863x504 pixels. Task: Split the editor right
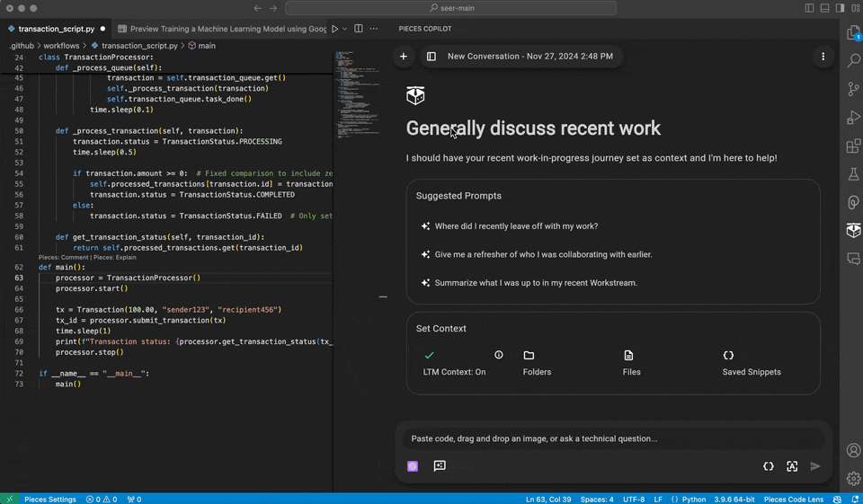[x=359, y=29]
